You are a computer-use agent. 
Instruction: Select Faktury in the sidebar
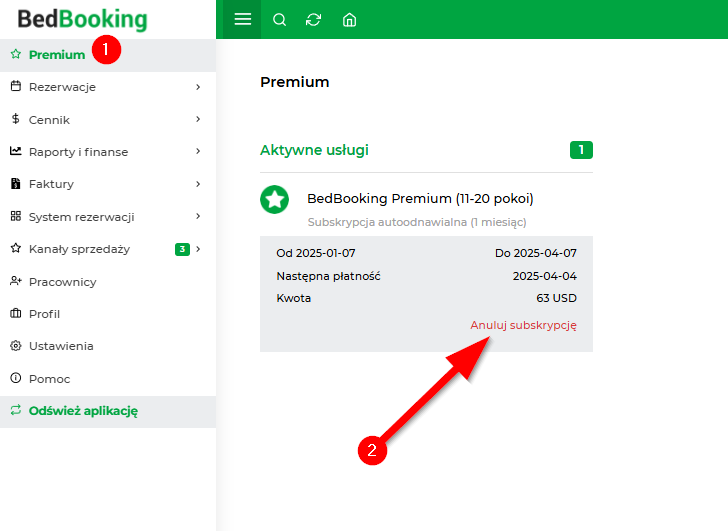tap(108, 184)
